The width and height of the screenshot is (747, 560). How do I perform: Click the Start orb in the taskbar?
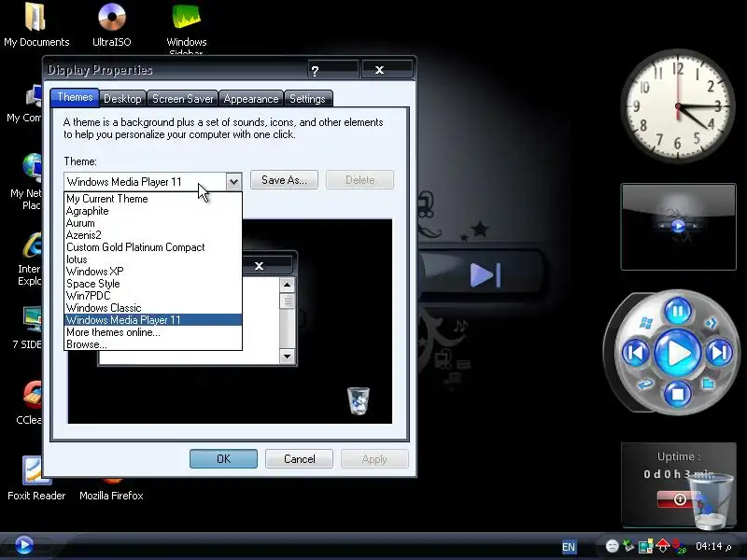(x=24, y=545)
